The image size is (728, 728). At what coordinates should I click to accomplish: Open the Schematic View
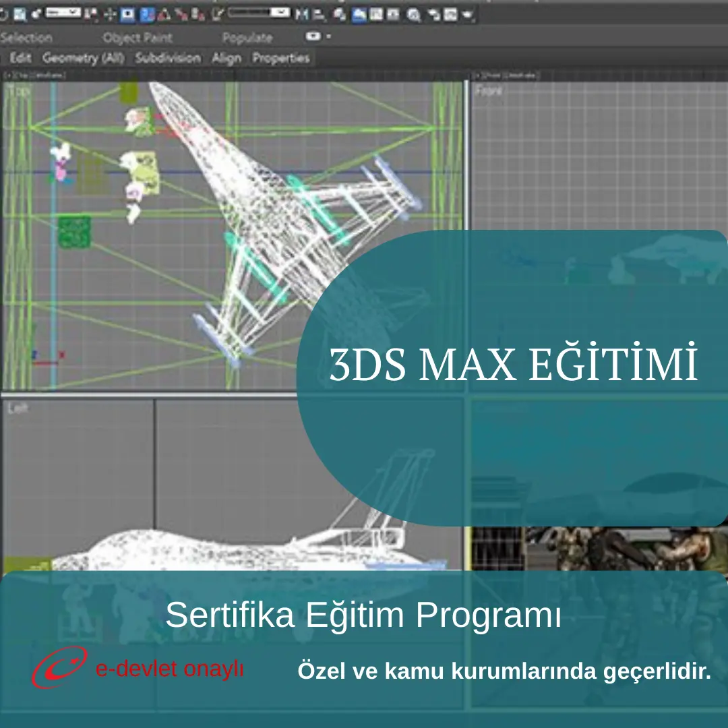point(393,15)
